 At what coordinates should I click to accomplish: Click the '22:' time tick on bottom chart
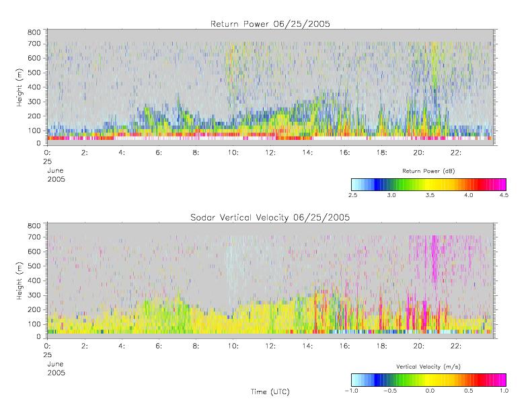(x=455, y=346)
